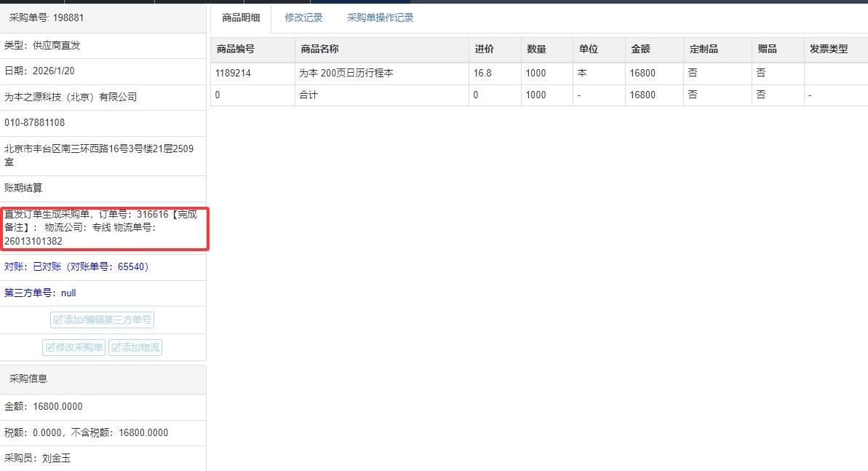Click the supplier phone 010-87881108

point(35,123)
